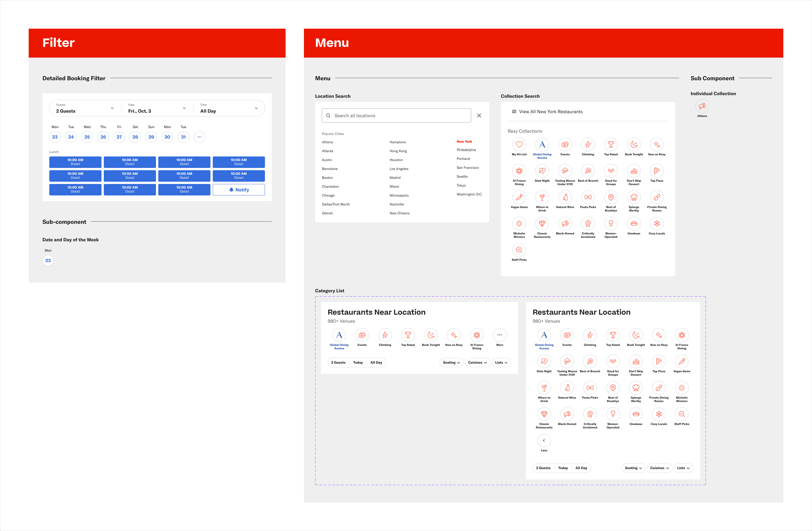Click the Notify bell button
The height and width of the screenshot is (531, 812).
239,190
